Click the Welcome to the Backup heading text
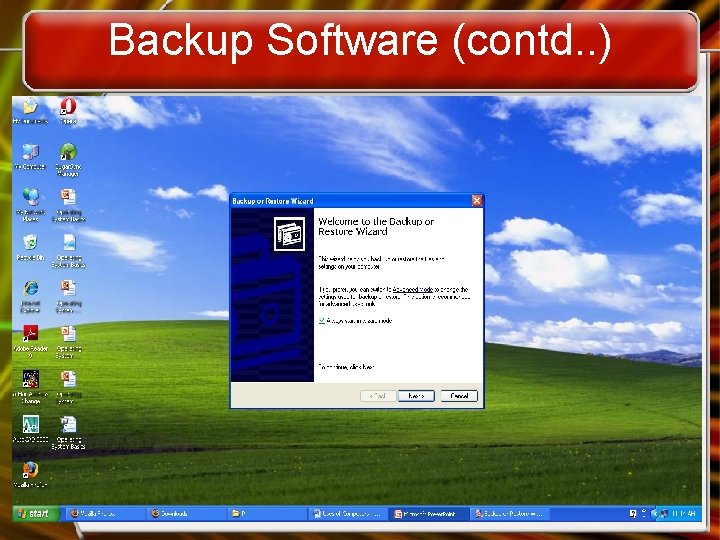720x540 pixels. (376, 226)
